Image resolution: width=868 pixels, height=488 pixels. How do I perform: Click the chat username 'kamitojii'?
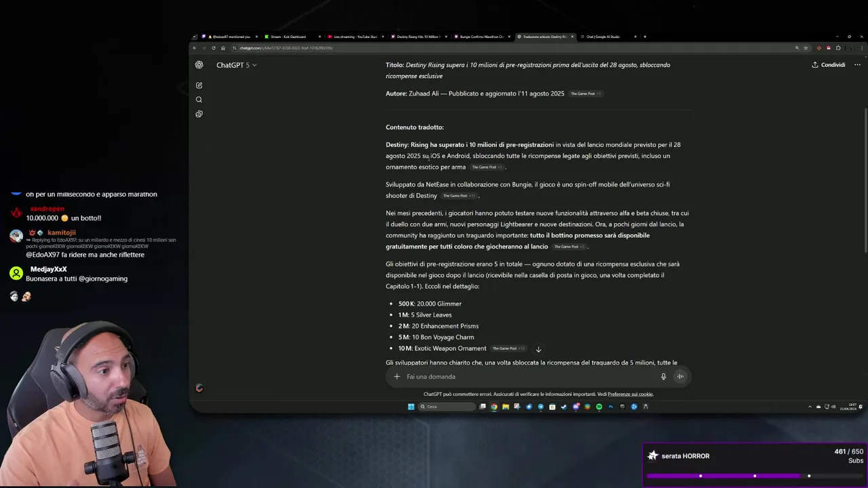point(61,232)
